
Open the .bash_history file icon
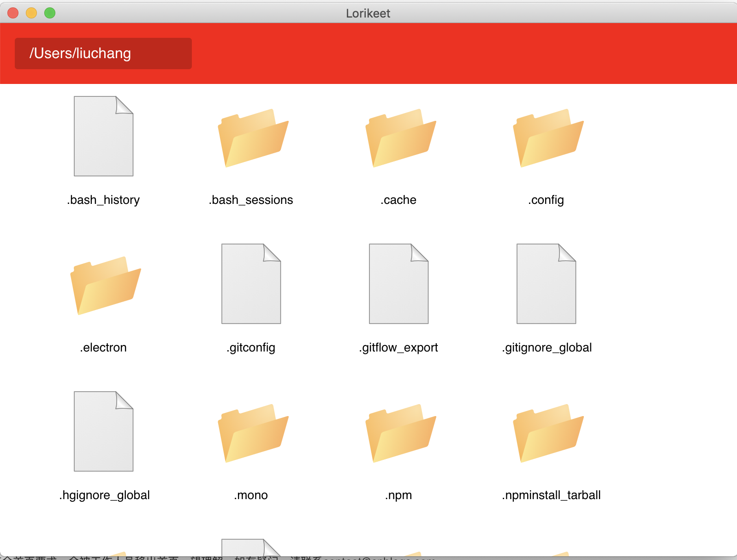[x=104, y=136]
